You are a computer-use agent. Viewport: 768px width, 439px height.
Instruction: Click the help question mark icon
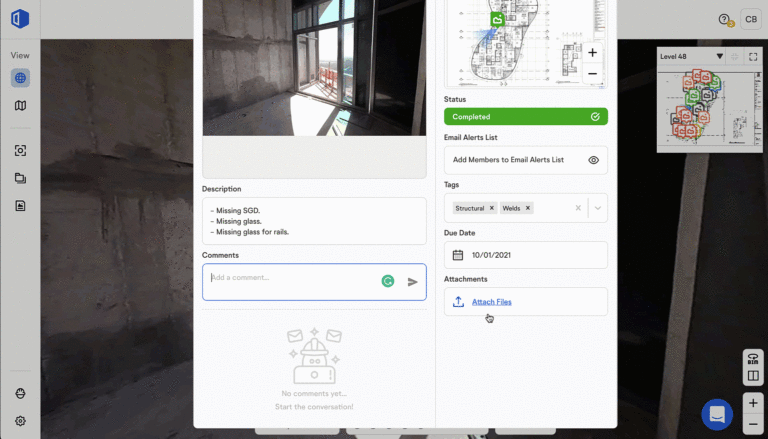tap(724, 19)
